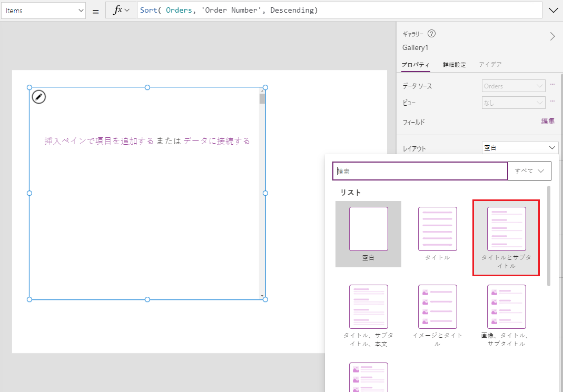Image resolution: width=563 pixels, height=392 pixels.
Task: Switch to the 詳細設定 tab
Action: [x=454, y=65]
